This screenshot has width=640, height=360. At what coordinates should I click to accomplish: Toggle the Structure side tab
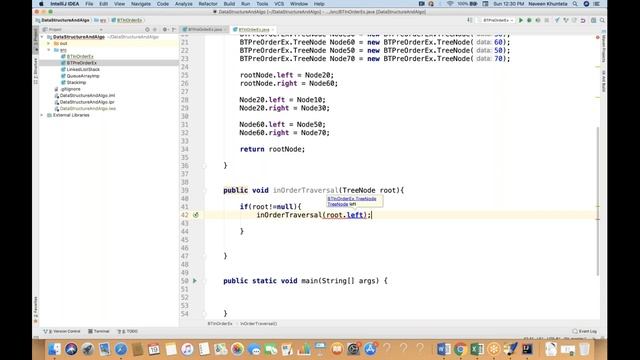(36, 71)
